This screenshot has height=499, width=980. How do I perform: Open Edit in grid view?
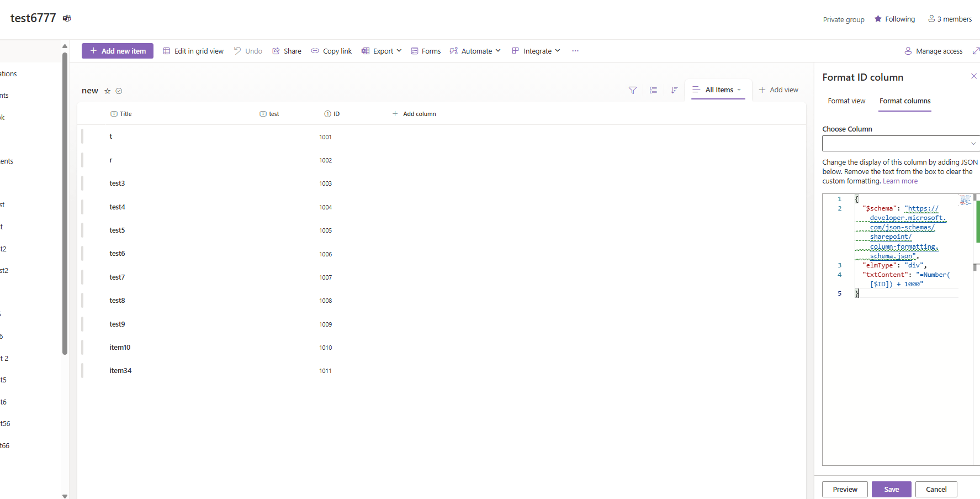pos(193,51)
